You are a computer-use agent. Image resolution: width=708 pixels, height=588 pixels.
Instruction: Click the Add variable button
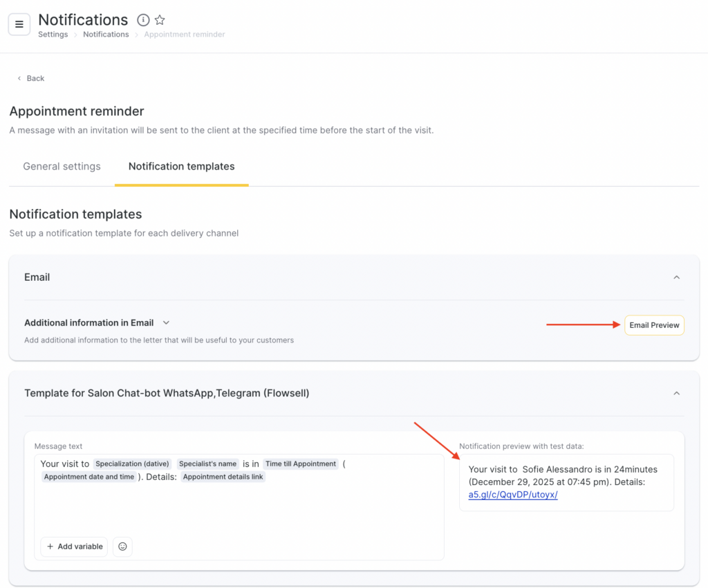[74, 546]
